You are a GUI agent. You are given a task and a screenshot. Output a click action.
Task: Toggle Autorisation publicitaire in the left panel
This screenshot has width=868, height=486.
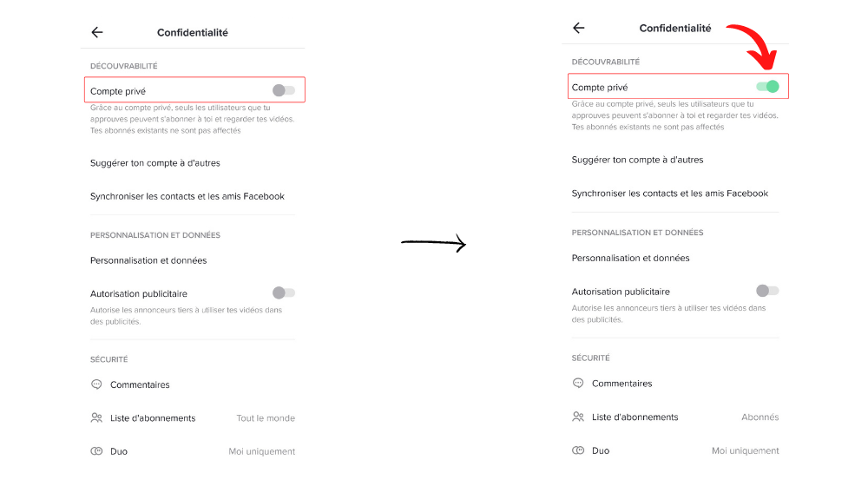(283, 293)
